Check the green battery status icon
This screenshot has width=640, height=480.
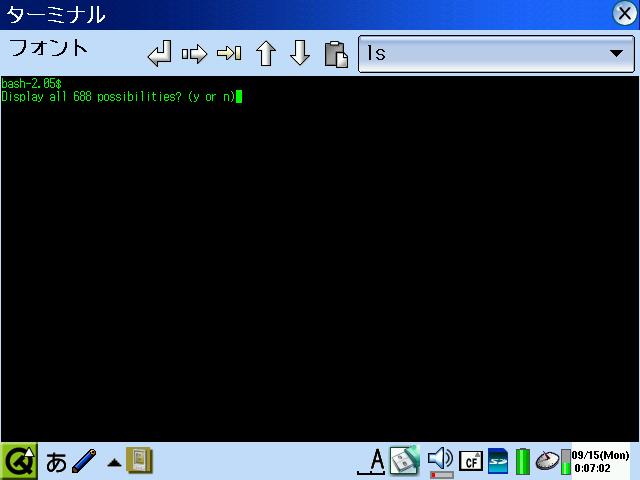click(522, 461)
